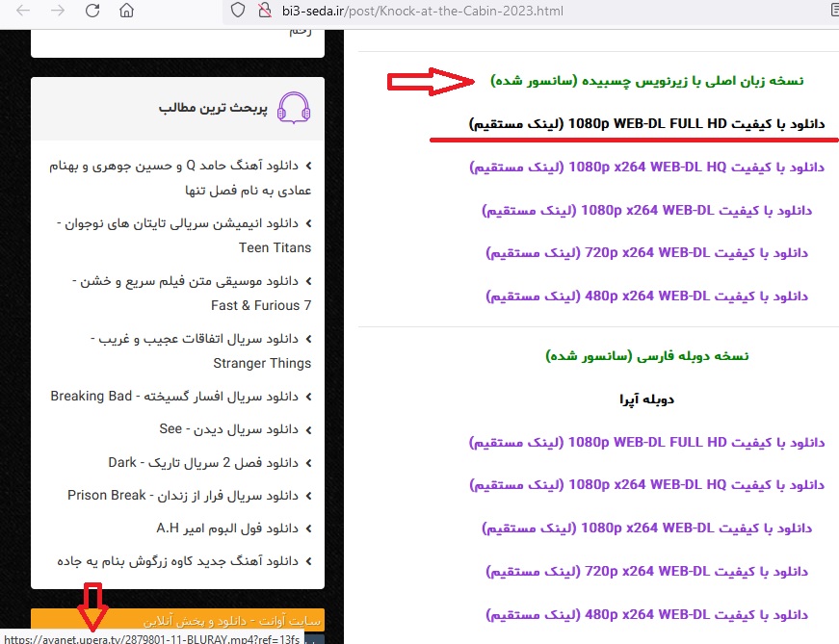Download subtitled 1080p x264 WEB-DL link
The image size is (839, 644).
[x=647, y=211]
